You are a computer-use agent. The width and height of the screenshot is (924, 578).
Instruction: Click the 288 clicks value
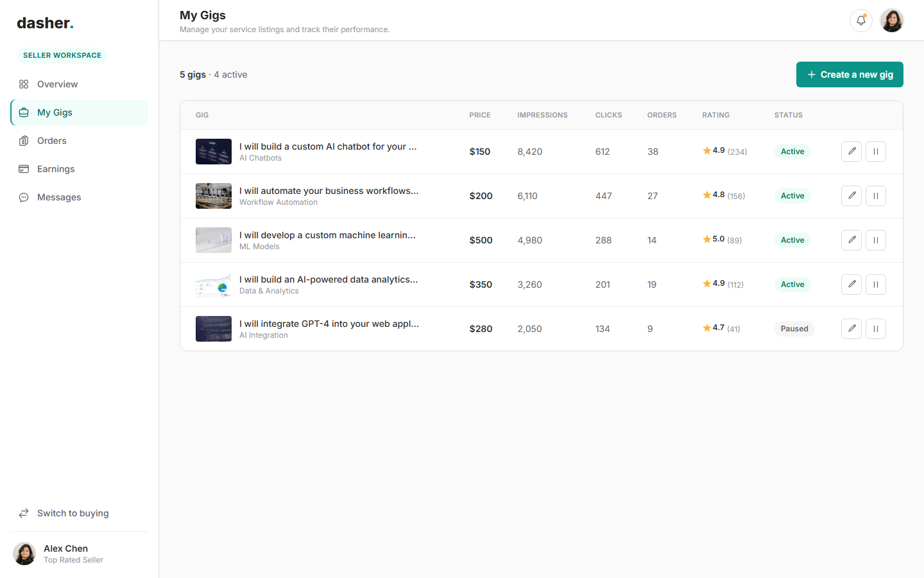pyautogui.click(x=603, y=240)
